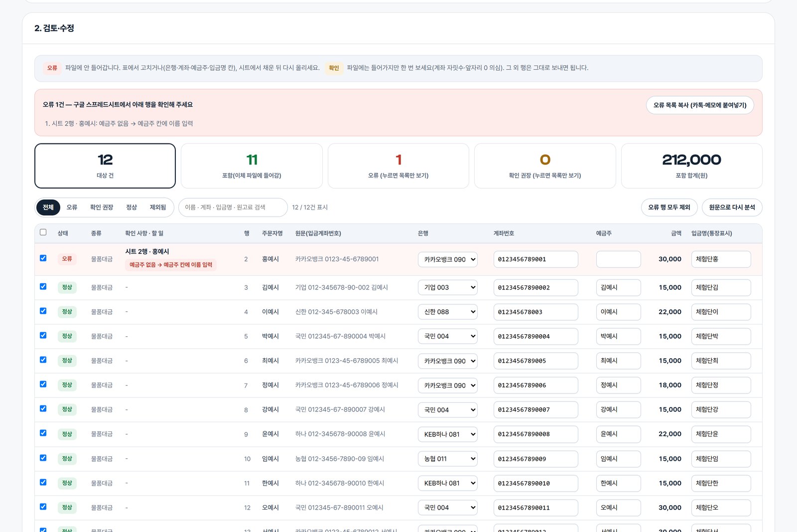
Task: Click the 오류 행 모두 제외 button
Action: coord(669,207)
